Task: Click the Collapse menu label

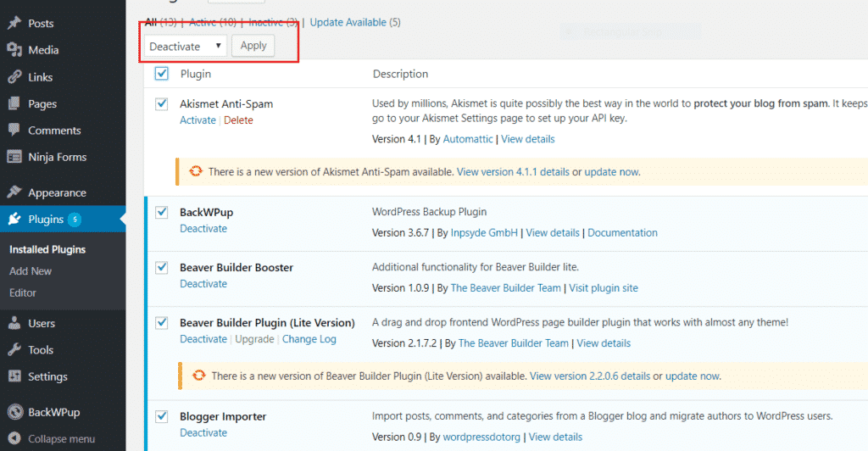Action: pos(61,439)
